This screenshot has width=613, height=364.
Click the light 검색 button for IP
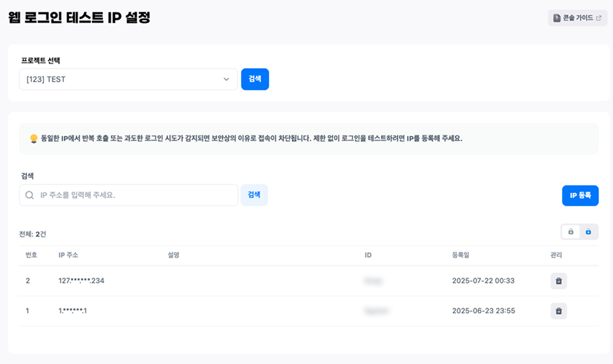click(x=254, y=195)
